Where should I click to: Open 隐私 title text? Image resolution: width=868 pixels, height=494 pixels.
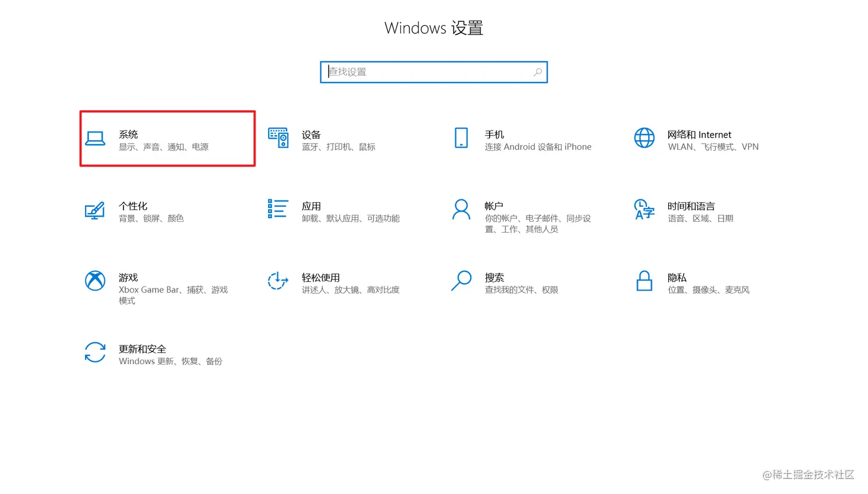click(677, 277)
